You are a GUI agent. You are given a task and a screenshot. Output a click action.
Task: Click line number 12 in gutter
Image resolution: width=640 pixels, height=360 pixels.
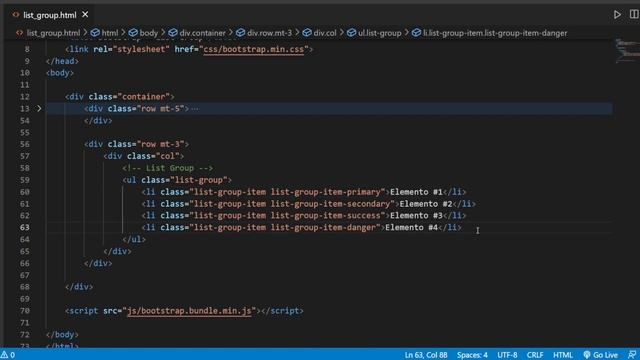pyautogui.click(x=24, y=97)
